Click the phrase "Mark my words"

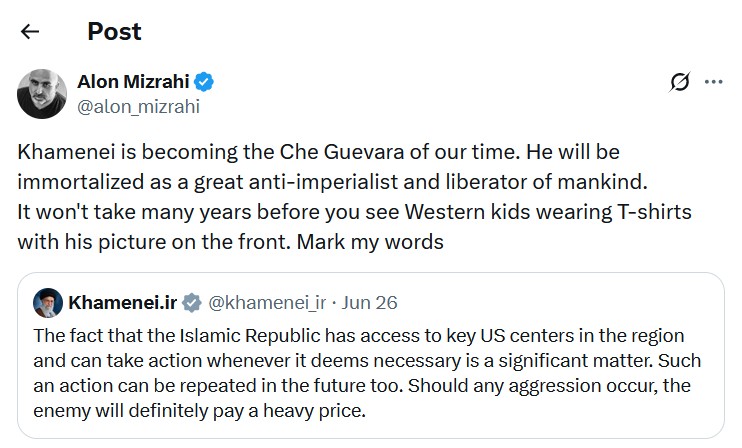pyautogui.click(x=370, y=242)
